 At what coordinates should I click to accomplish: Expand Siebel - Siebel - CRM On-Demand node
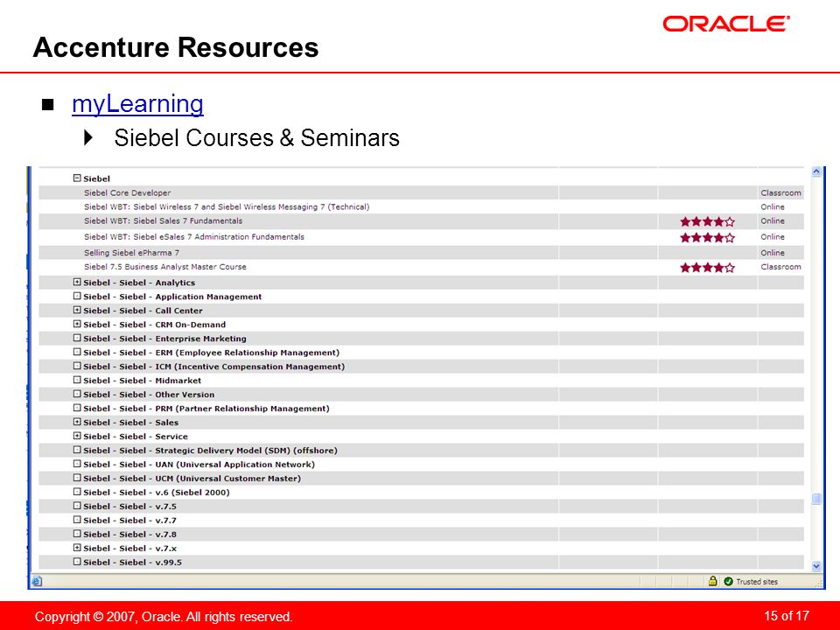point(77,324)
